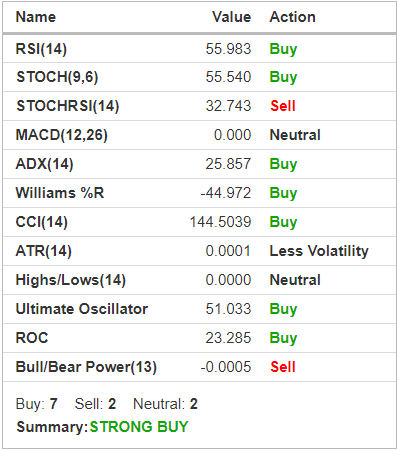Click the Action column header
The width and height of the screenshot is (398, 451).
click(x=293, y=17)
